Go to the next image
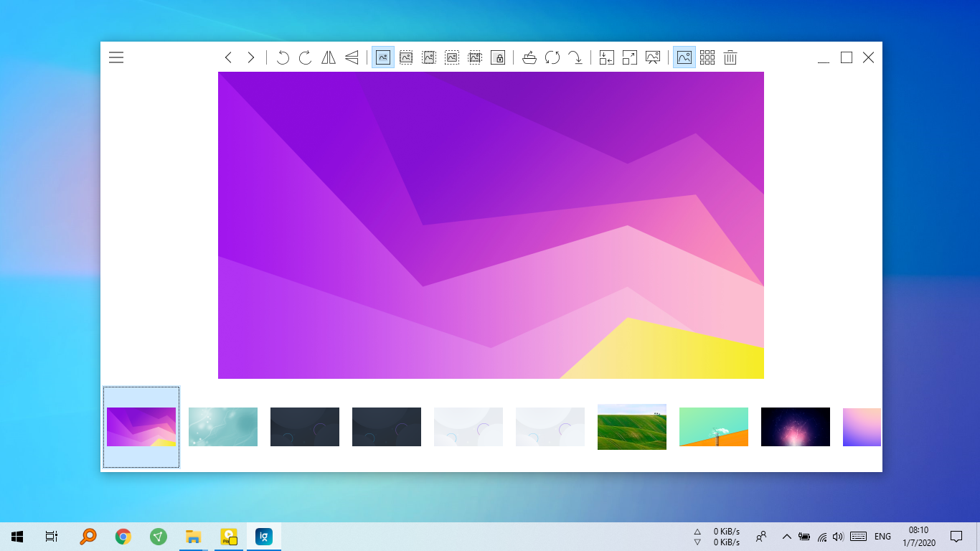 point(251,57)
